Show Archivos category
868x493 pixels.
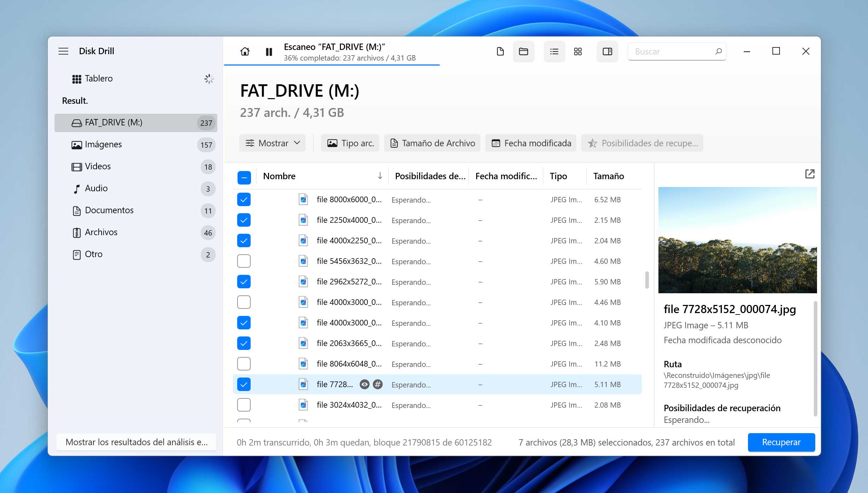click(x=136, y=232)
